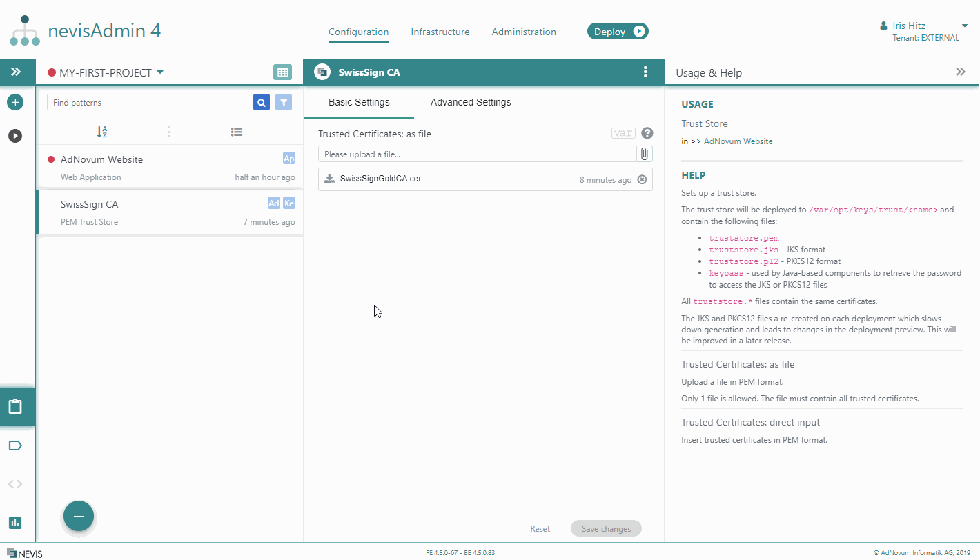Click the keypass text in help
This screenshot has height=560, width=980.
726,273
